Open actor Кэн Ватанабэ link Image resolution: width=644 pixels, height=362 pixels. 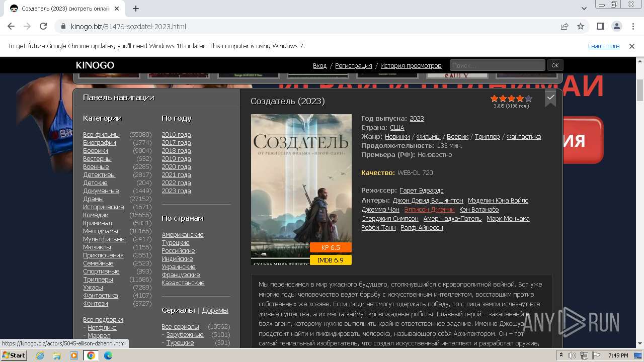click(479, 210)
